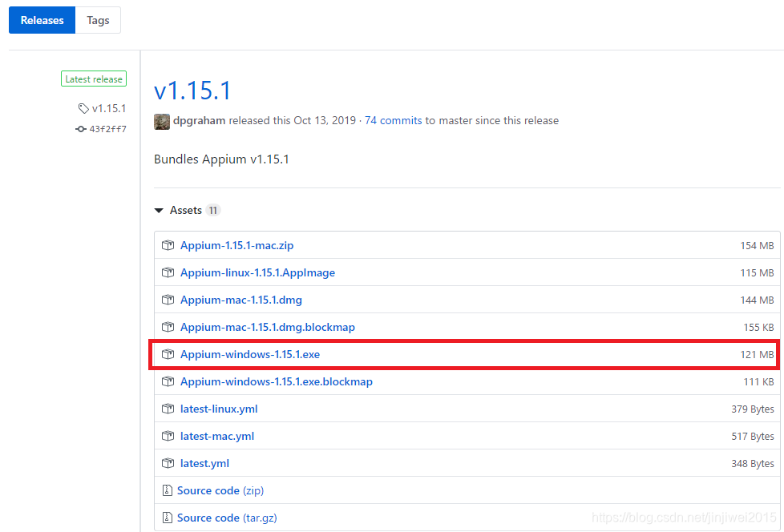Open commit 43f2ff7
This screenshot has height=532, width=784.
coord(107,129)
